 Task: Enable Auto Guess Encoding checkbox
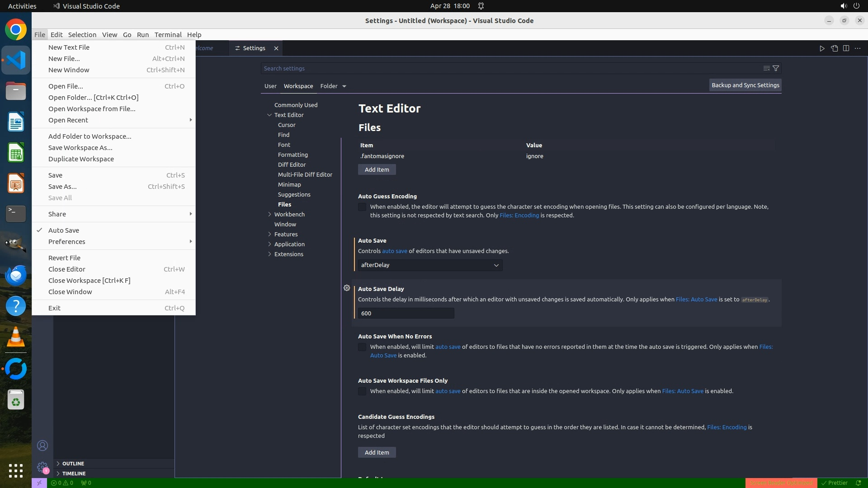[362, 207]
